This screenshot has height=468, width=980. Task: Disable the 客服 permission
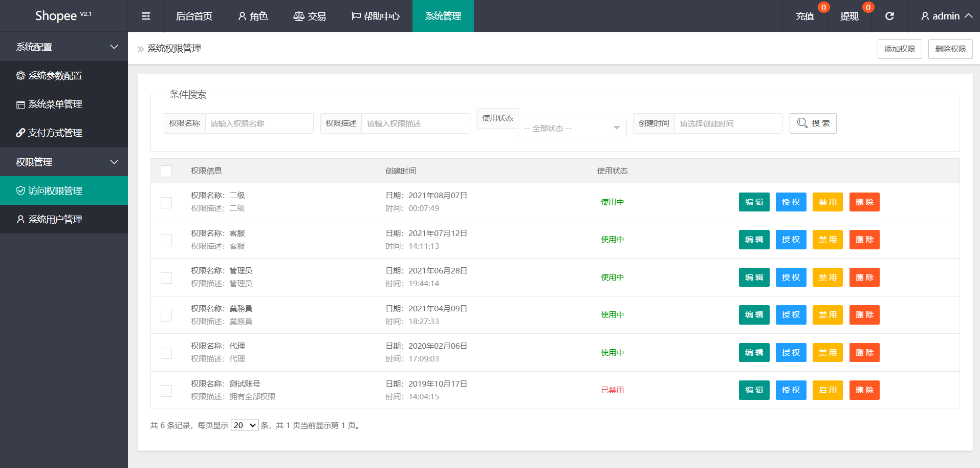[x=828, y=240]
